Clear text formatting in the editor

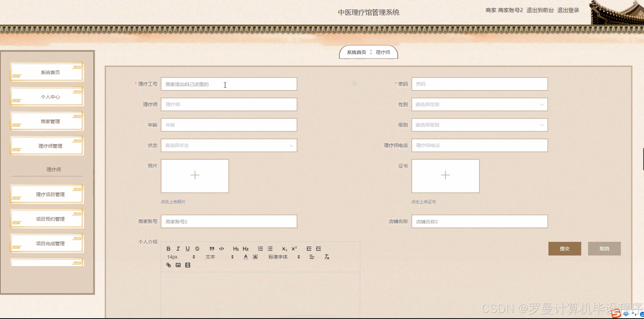327,257
